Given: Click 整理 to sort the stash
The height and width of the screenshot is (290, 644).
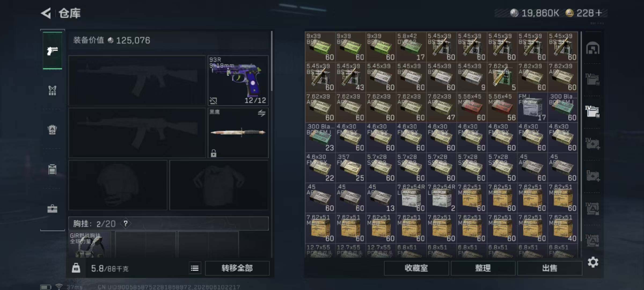Looking at the screenshot, I should (483, 268).
